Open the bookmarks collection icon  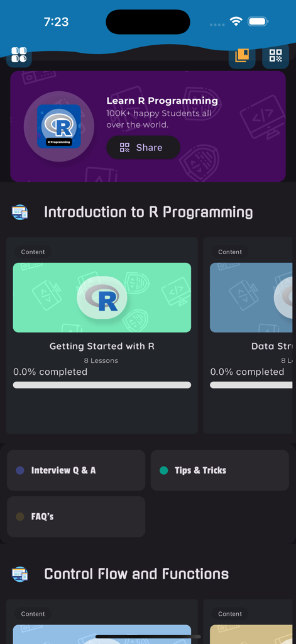pos(242,55)
